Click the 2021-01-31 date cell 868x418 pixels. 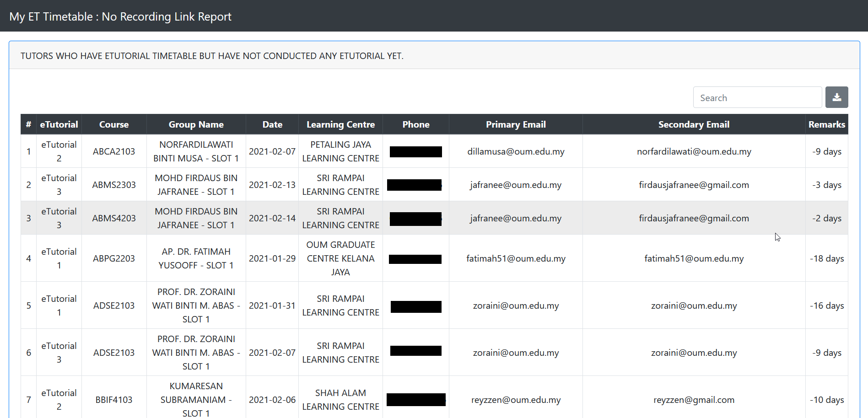pos(272,305)
